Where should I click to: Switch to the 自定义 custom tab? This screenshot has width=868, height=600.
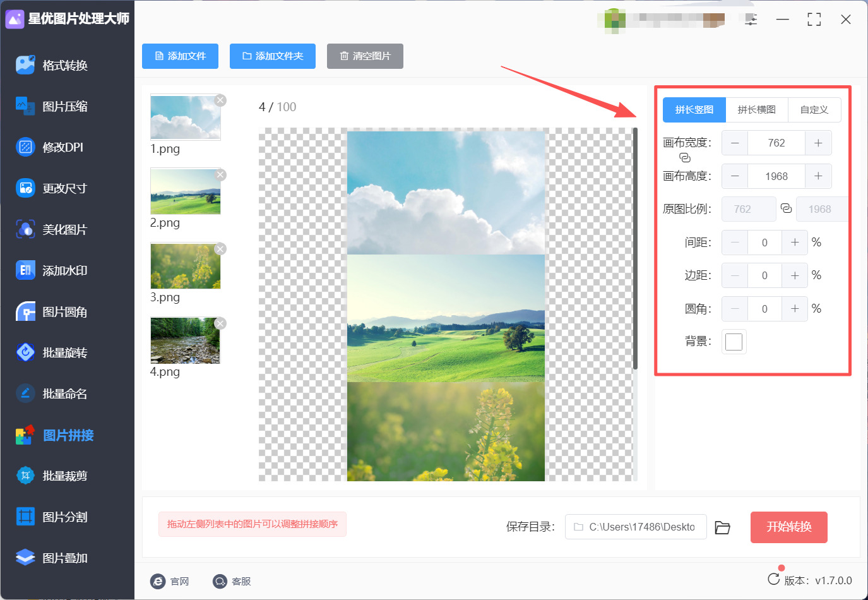[x=814, y=110]
